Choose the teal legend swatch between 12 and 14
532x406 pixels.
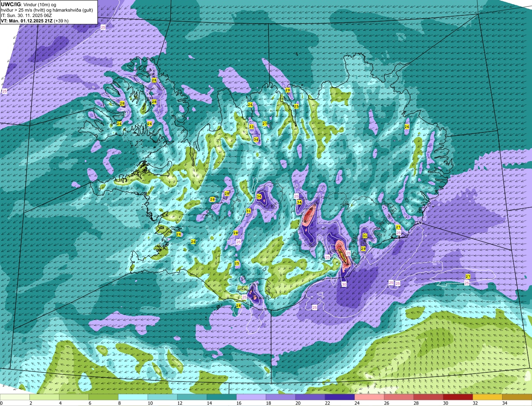[192, 397]
